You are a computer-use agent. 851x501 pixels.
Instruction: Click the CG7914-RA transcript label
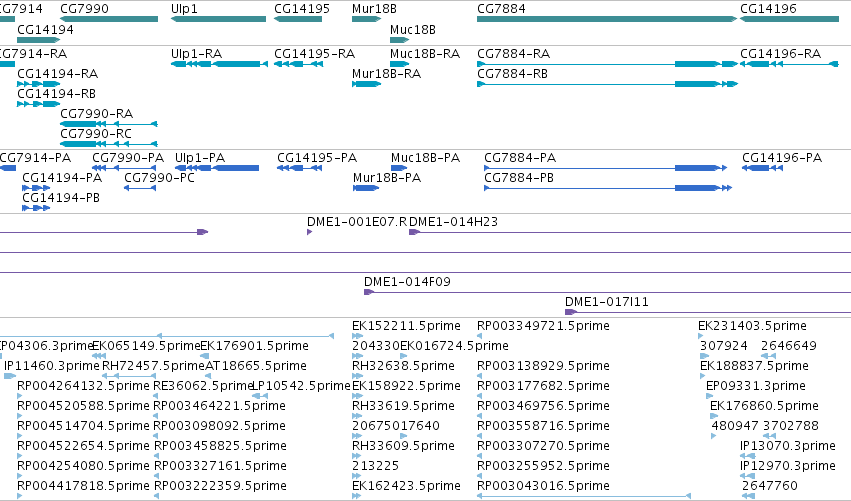pos(33,54)
